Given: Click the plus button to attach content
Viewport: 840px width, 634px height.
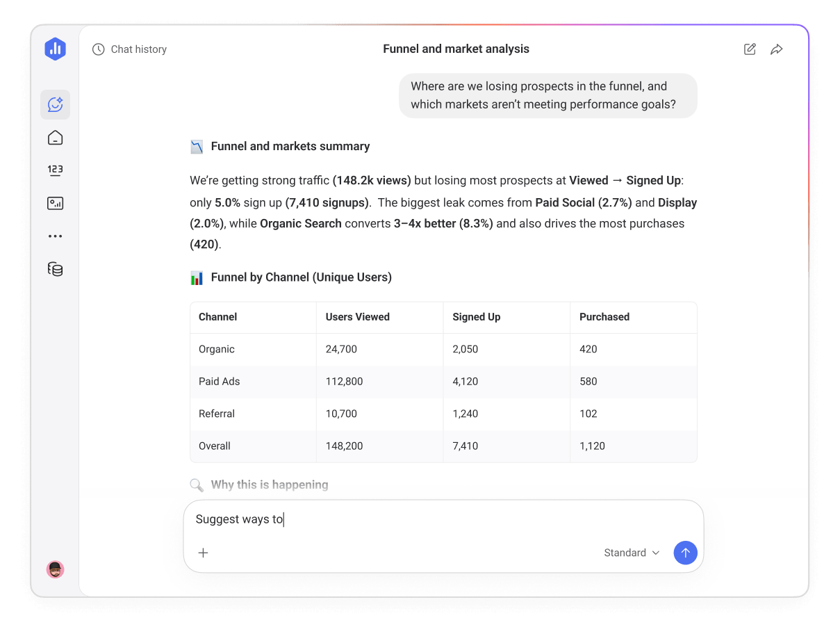Looking at the screenshot, I should tap(203, 553).
